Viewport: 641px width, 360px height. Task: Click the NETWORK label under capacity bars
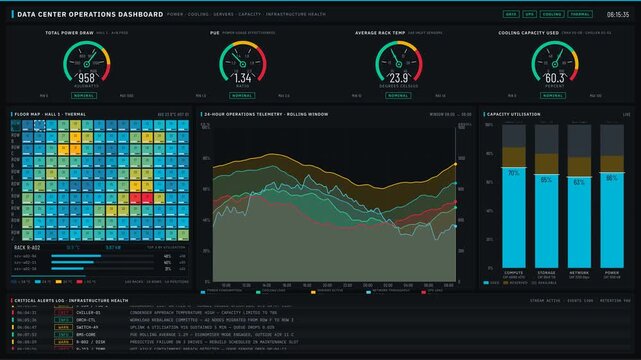coord(579,273)
